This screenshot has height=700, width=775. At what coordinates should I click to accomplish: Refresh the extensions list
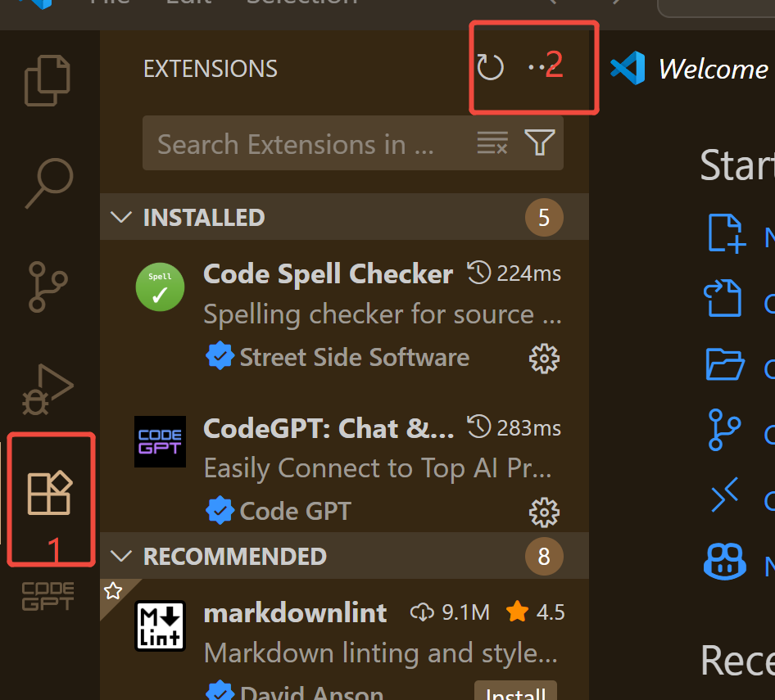(x=490, y=68)
